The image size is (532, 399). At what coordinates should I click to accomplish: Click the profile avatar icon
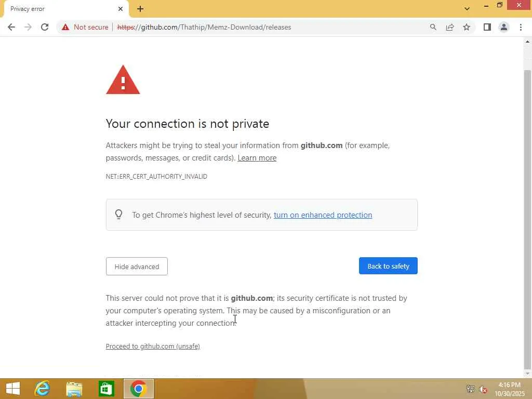(x=503, y=27)
